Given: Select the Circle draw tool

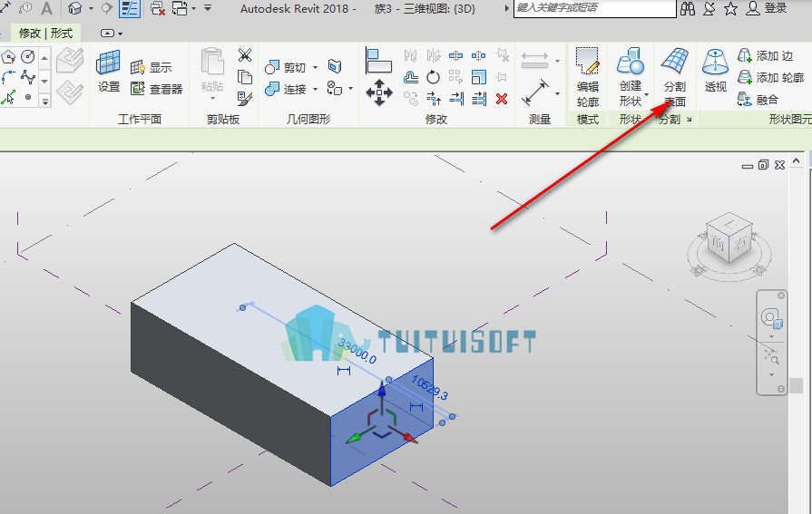Looking at the screenshot, I should (28, 56).
